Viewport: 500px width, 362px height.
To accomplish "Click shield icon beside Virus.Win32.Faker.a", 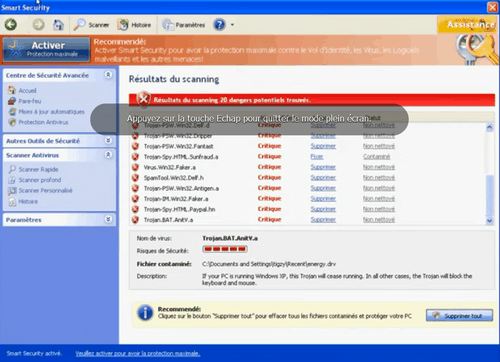I will point(135,167).
